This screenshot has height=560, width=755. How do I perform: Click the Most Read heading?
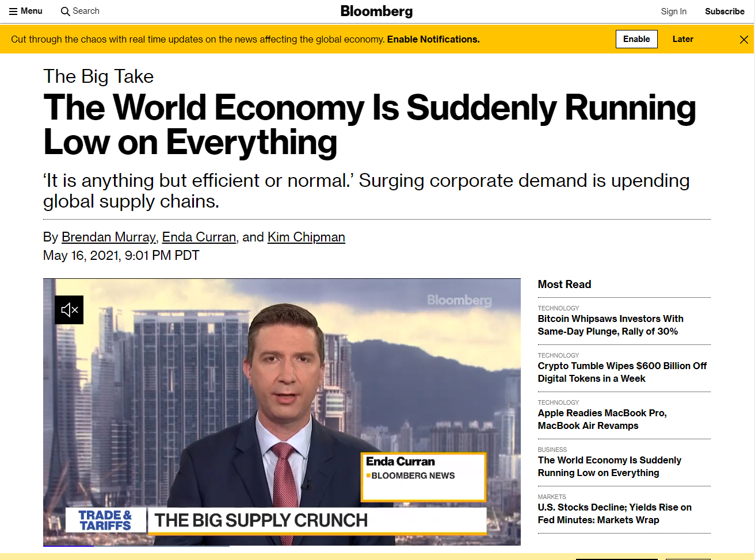(565, 284)
